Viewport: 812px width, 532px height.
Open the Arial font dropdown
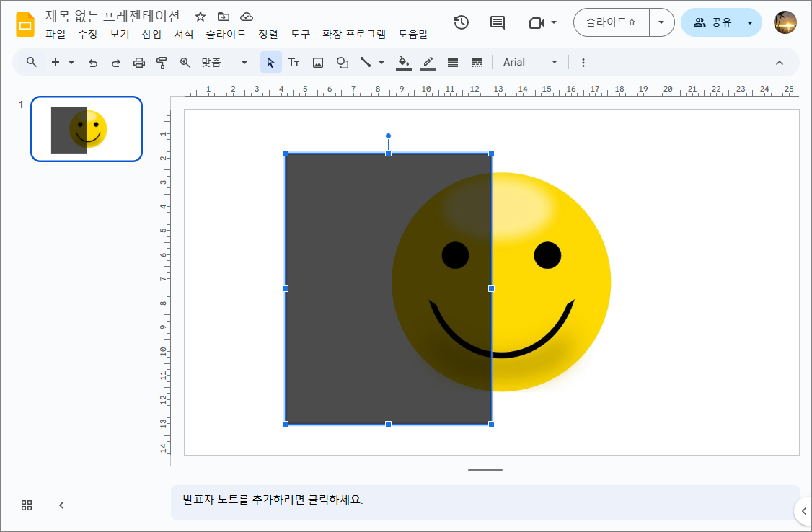pos(530,62)
